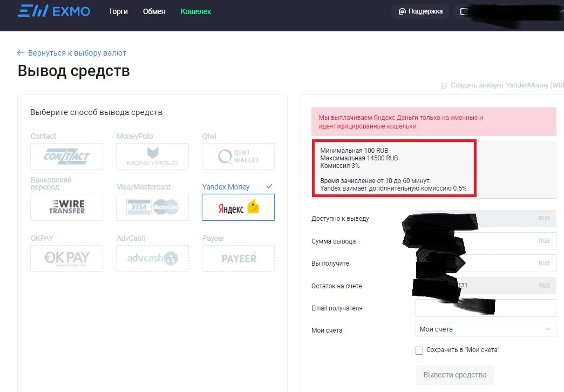Click the wallet icon in header
Screen dimensions: 564x392
point(464,11)
